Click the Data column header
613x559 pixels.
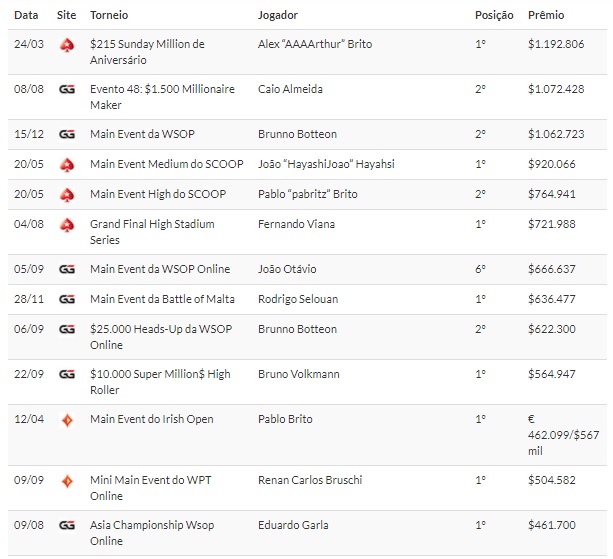27,15
